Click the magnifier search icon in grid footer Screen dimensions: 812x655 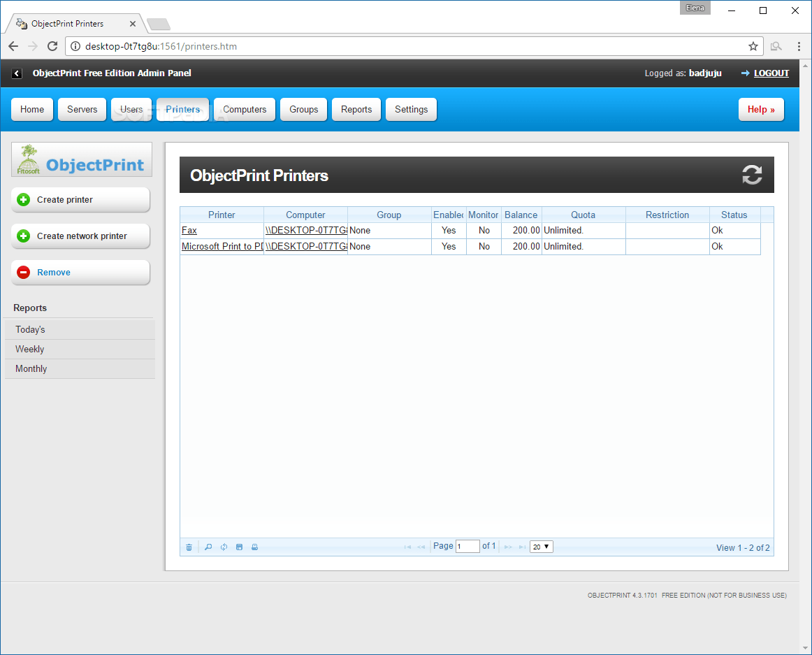[x=208, y=547]
